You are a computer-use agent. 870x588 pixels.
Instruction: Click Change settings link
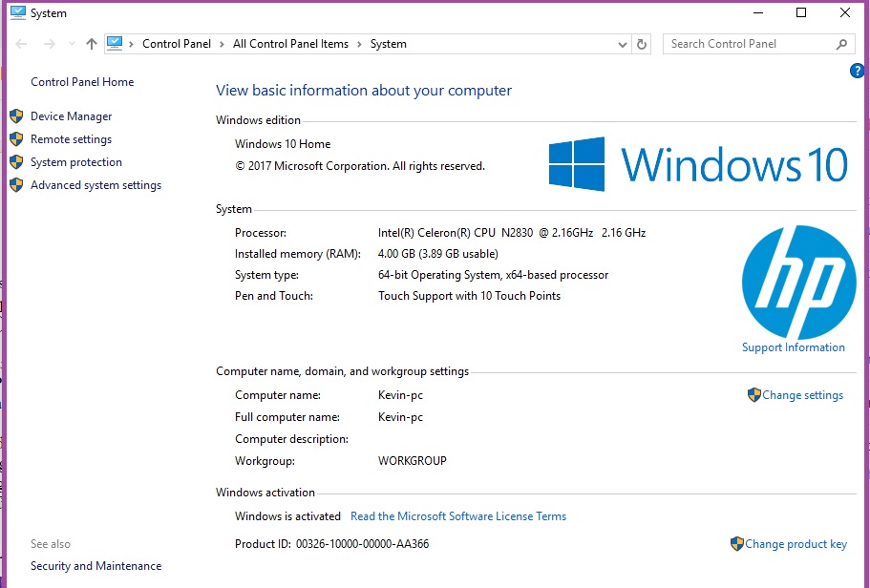[x=802, y=395]
